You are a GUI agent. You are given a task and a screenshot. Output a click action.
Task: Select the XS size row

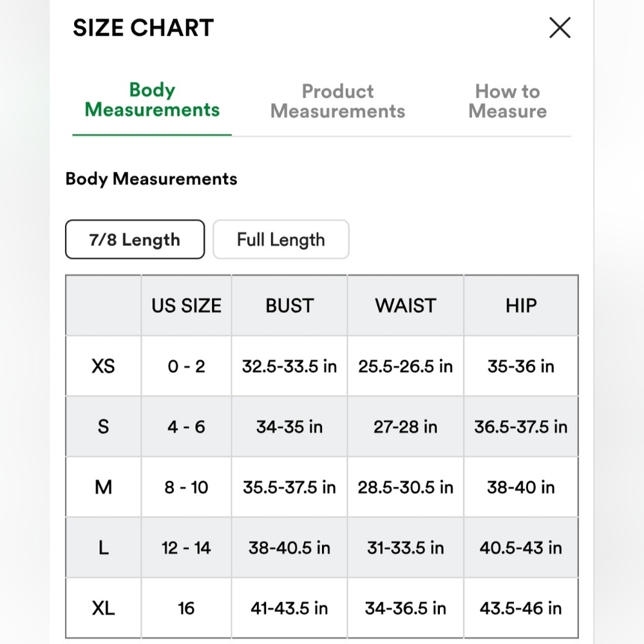point(102,366)
